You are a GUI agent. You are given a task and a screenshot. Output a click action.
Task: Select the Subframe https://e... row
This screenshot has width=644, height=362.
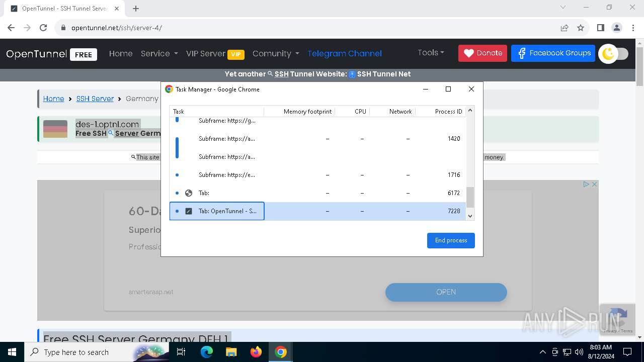click(x=318, y=175)
